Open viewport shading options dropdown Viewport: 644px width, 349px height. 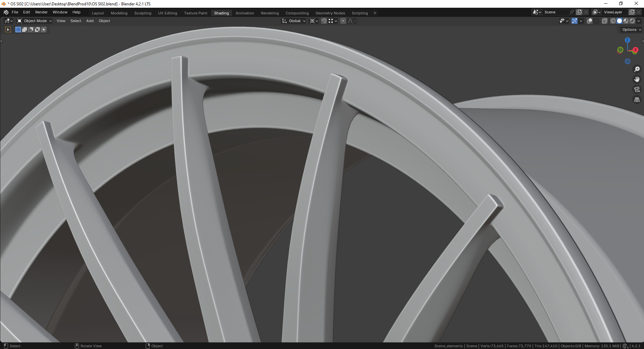click(639, 21)
